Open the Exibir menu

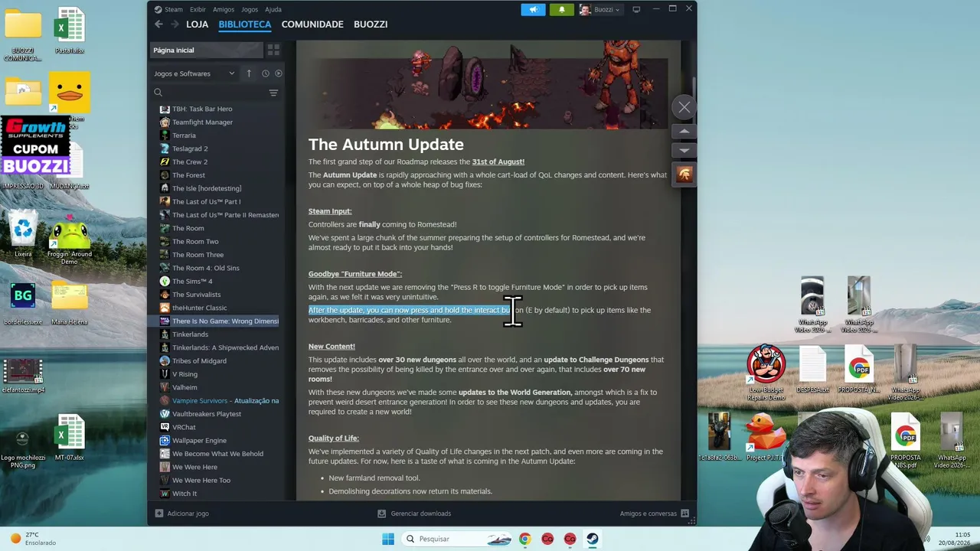pos(198,9)
